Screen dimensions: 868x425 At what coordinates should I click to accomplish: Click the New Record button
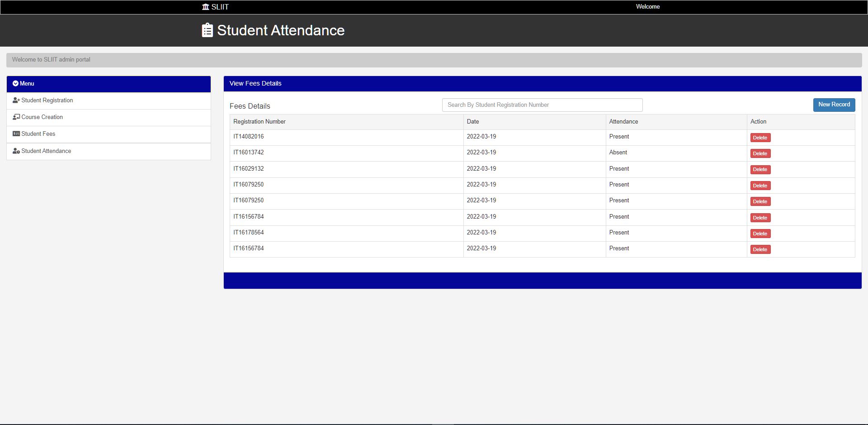click(834, 105)
